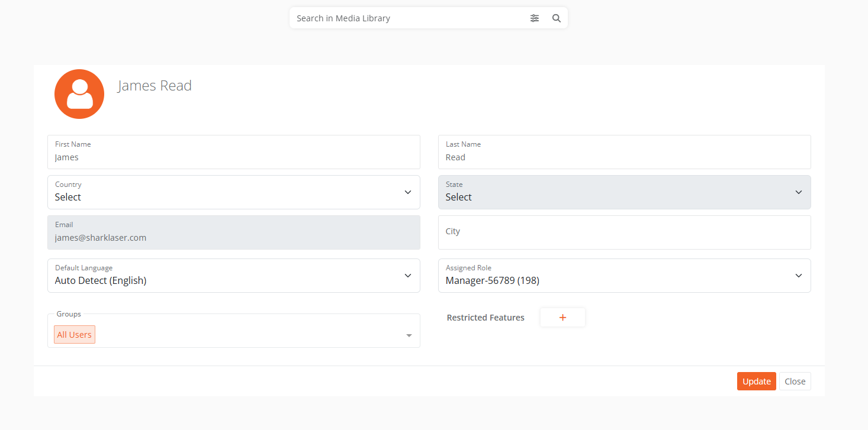Open the Country dropdown chevron
The image size is (868, 430).
(407, 192)
